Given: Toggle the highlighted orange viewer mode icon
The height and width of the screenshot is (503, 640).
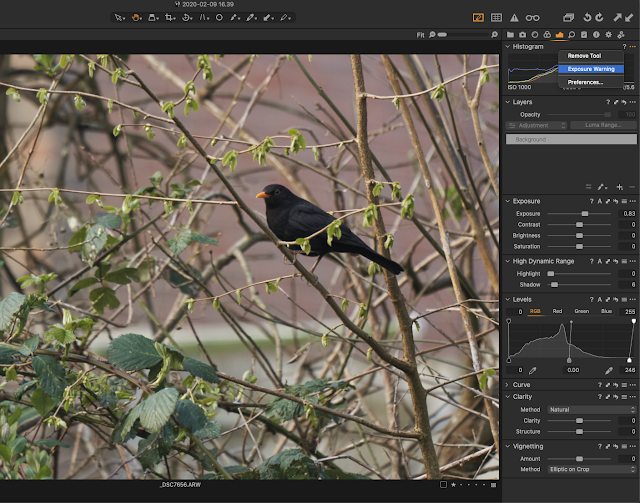Looking at the screenshot, I should click(478, 18).
